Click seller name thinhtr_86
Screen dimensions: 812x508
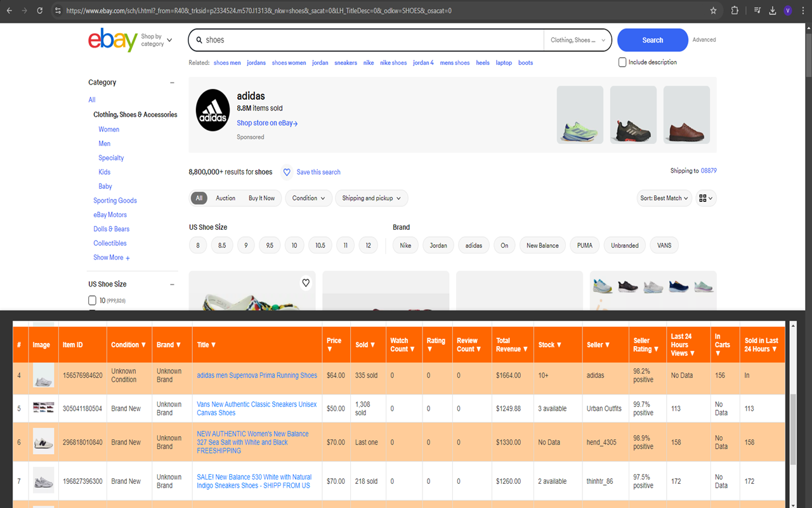click(601, 481)
